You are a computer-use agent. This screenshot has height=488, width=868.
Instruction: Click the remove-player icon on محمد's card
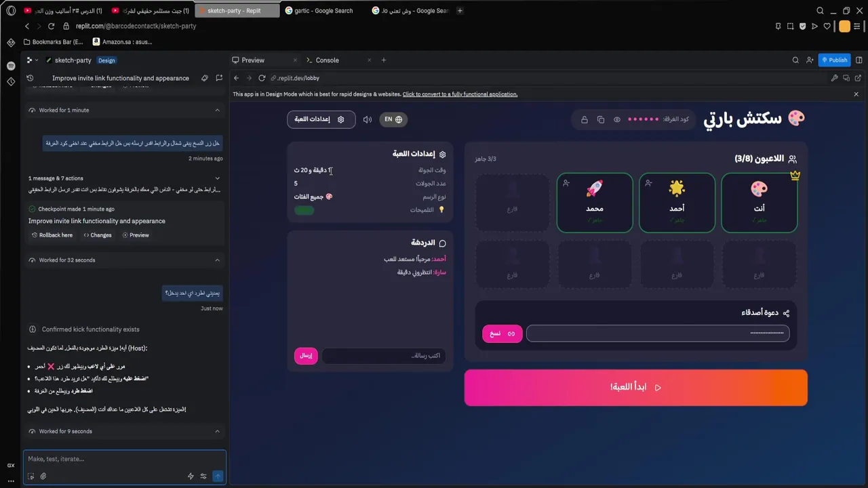[566, 183]
